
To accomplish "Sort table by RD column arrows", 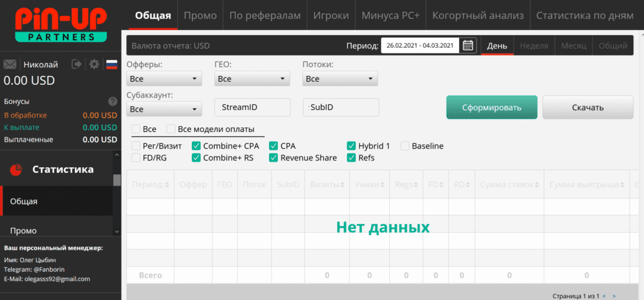I will point(467,185).
